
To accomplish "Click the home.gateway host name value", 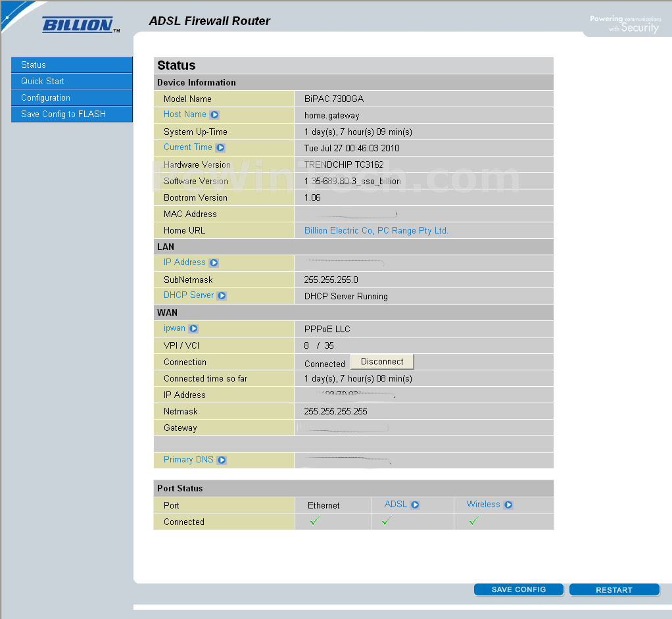I will (331, 116).
